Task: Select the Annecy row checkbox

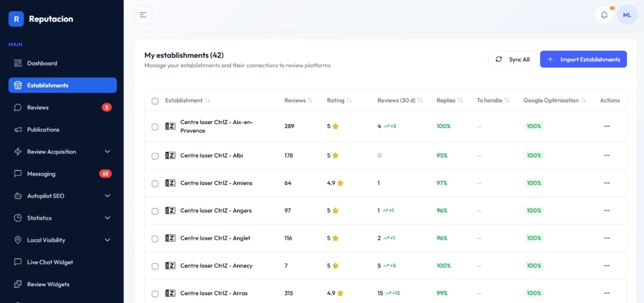Action: click(155, 266)
